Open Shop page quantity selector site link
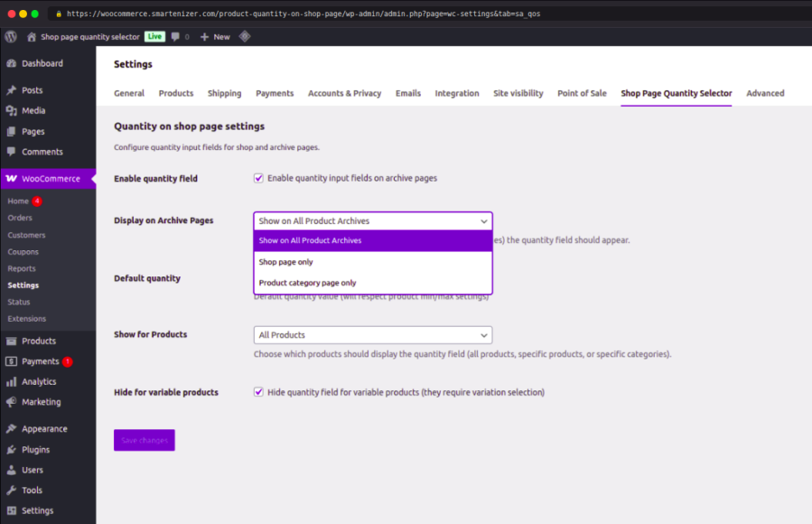Screen dimensions: 812x524 click(x=90, y=37)
